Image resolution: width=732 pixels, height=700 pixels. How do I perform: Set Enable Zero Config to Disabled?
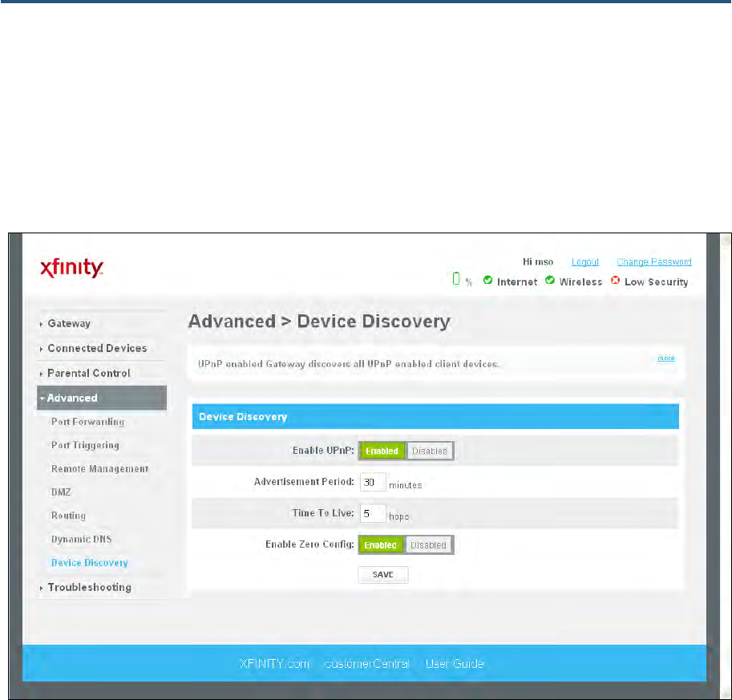[x=428, y=545]
